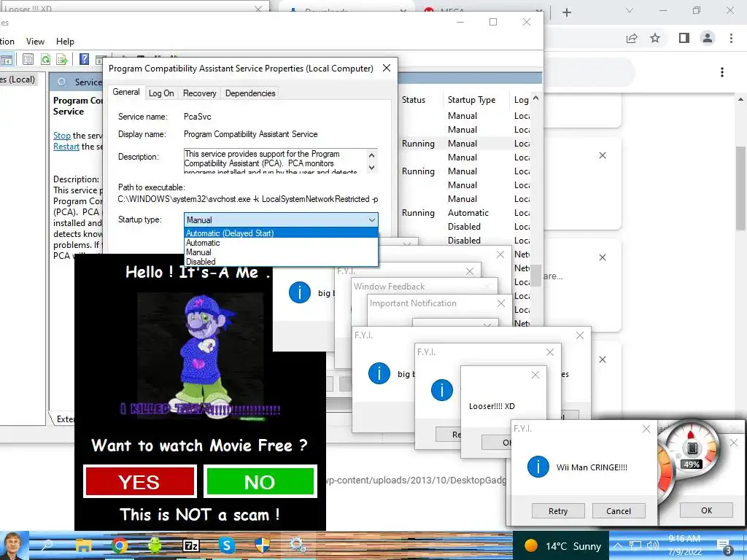Image resolution: width=747 pixels, height=560 pixels.
Task: Select Automatic (Delayed Start) option
Action: (x=281, y=233)
